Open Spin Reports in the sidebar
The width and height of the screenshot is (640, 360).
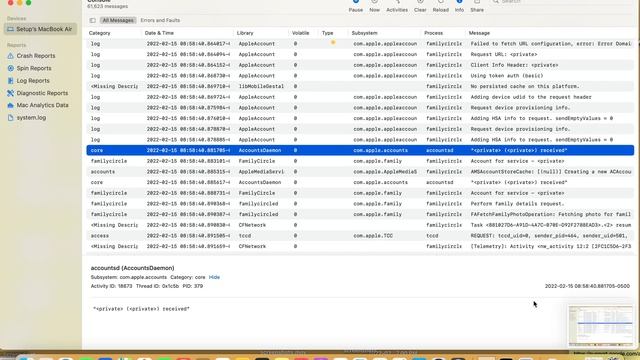point(34,68)
